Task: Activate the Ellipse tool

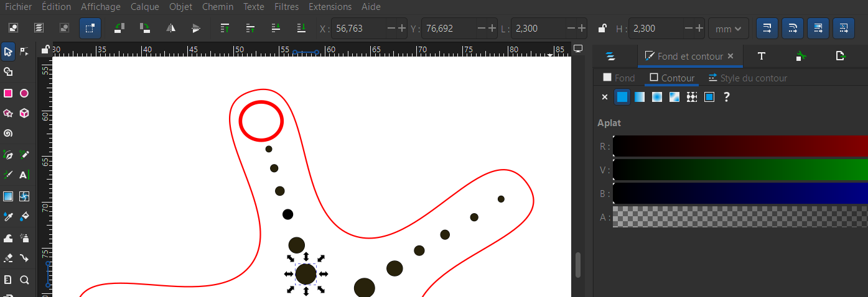Action: (x=24, y=93)
